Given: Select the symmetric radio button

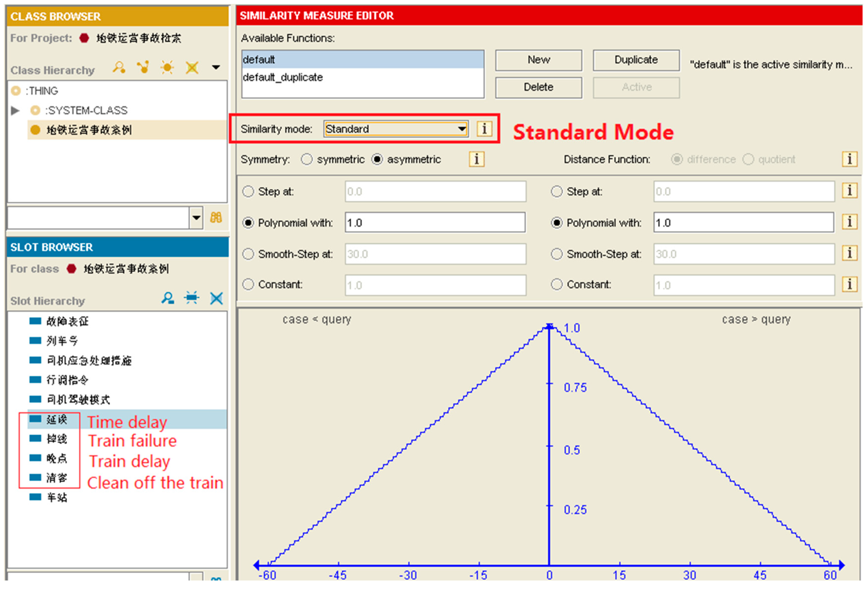Looking at the screenshot, I should [x=307, y=159].
